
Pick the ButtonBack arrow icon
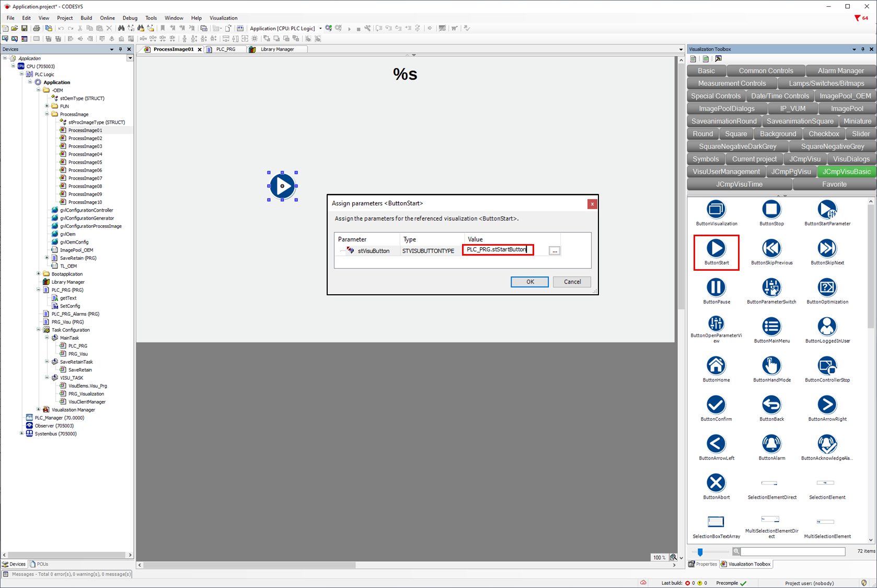[771, 405]
